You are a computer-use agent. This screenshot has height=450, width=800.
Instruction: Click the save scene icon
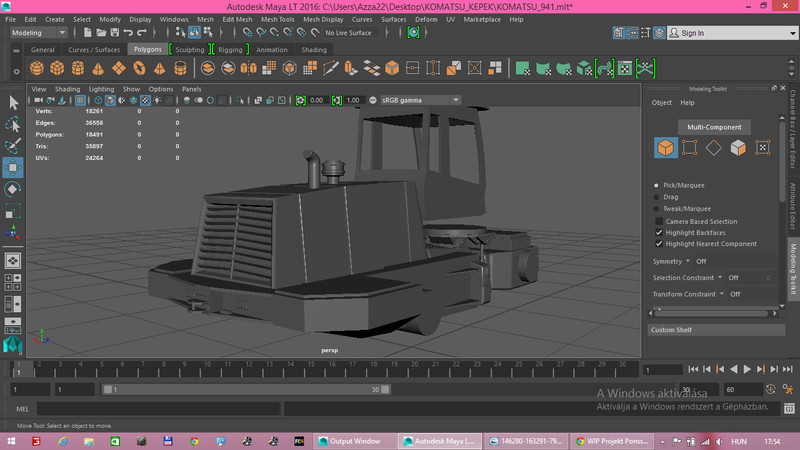[x=115, y=33]
